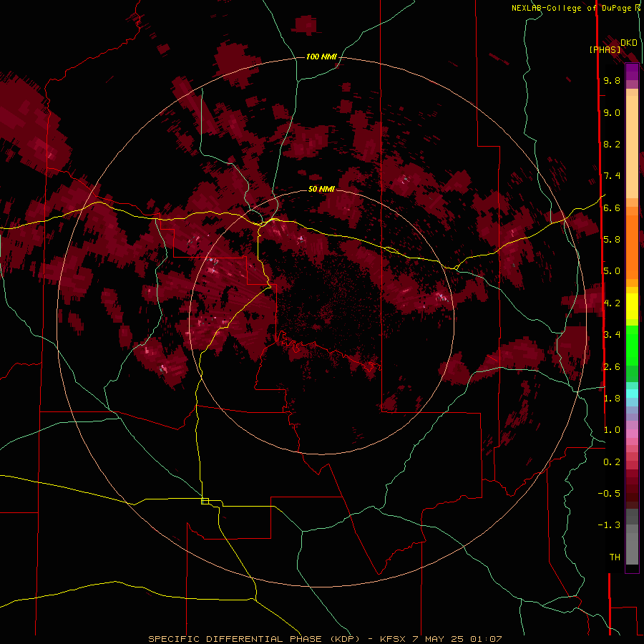Click the yellow band of the color bar

(x=632, y=306)
